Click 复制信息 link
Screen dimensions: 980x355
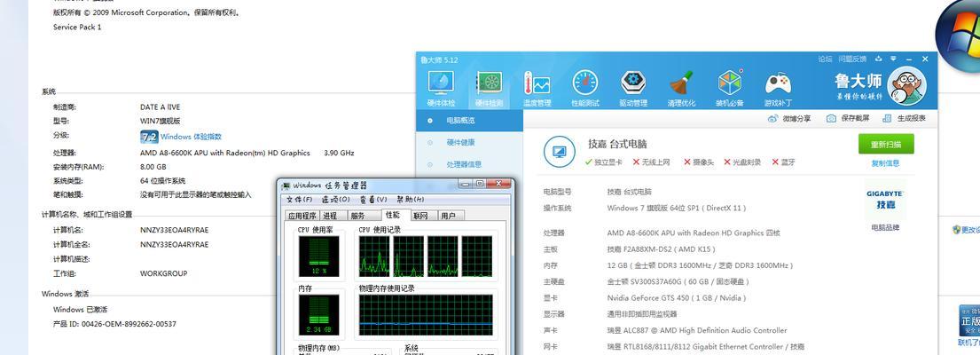(x=886, y=163)
